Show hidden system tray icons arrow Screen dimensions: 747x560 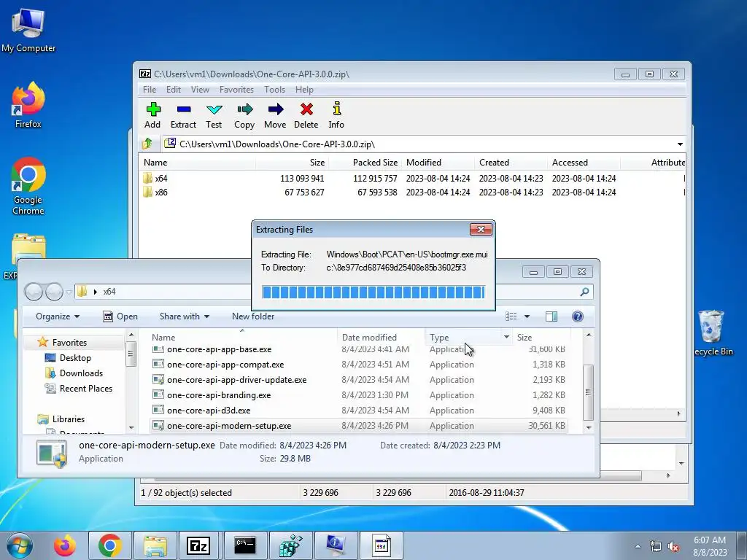click(638, 546)
